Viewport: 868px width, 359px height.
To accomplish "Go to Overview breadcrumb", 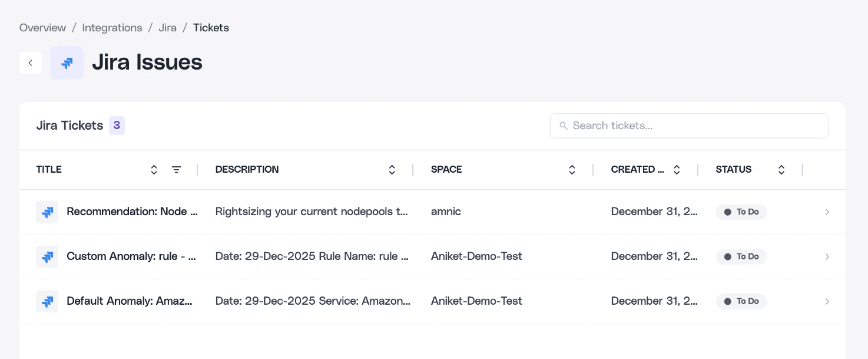I will click(x=42, y=28).
